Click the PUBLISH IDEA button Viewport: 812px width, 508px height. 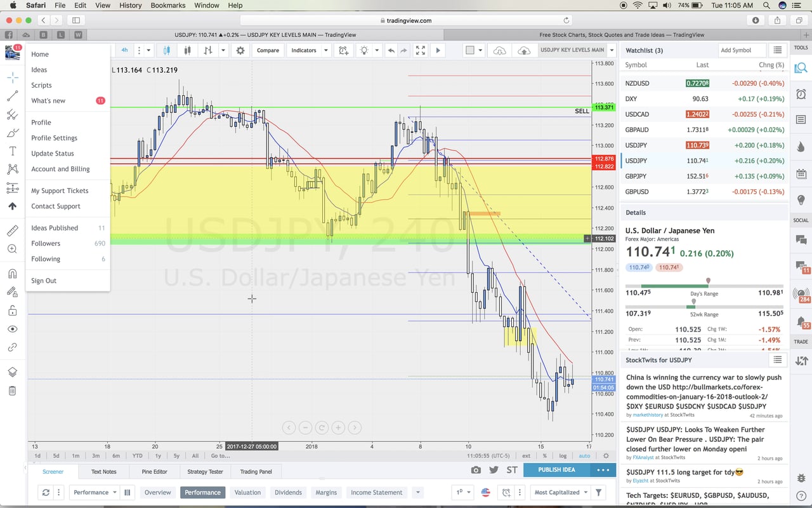556,470
